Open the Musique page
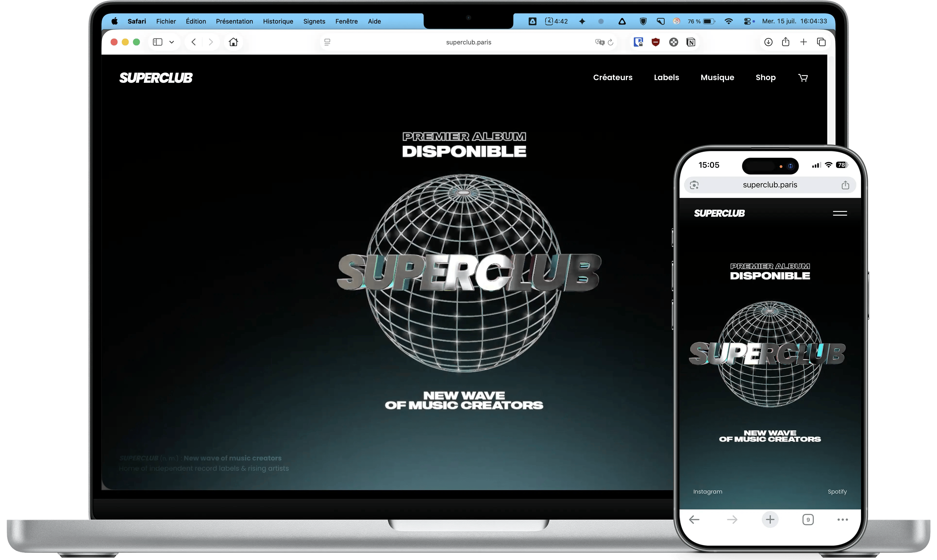Image resolution: width=937 pixels, height=560 pixels. click(x=717, y=77)
